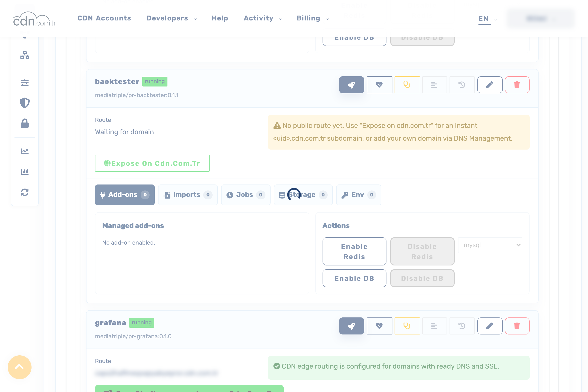Switch to backtester Env tab
Image resolution: width=588 pixels, height=392 pixels.
pos(359,195)
